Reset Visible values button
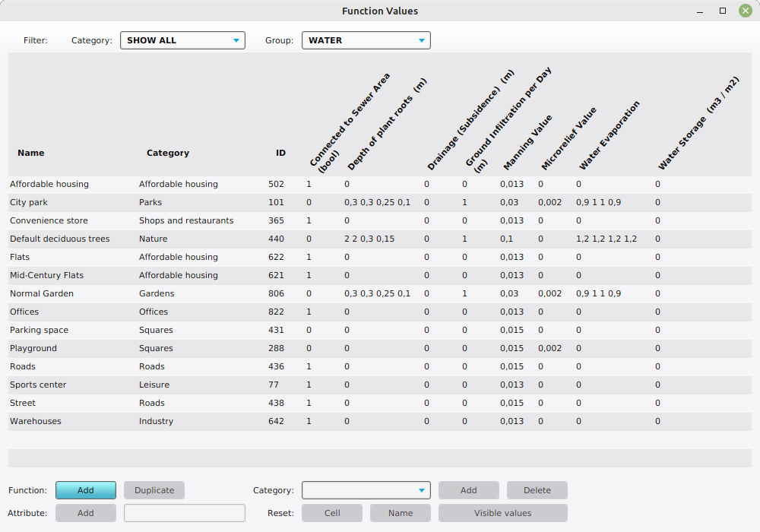 coord(502,513)
